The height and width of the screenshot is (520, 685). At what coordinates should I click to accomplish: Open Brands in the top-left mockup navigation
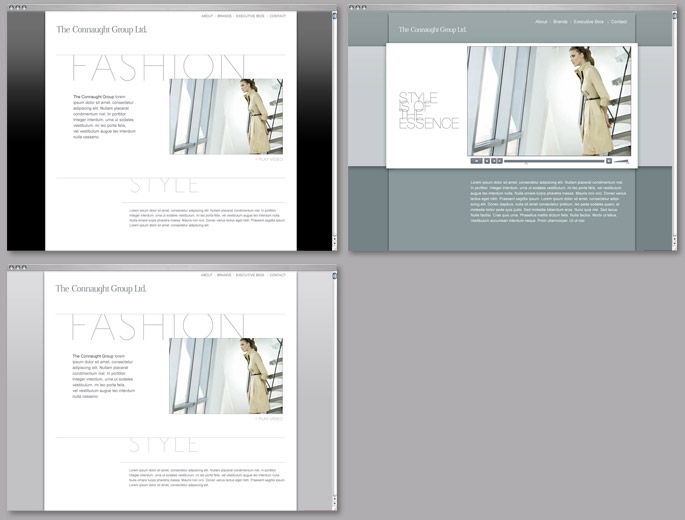click(224, 16)
